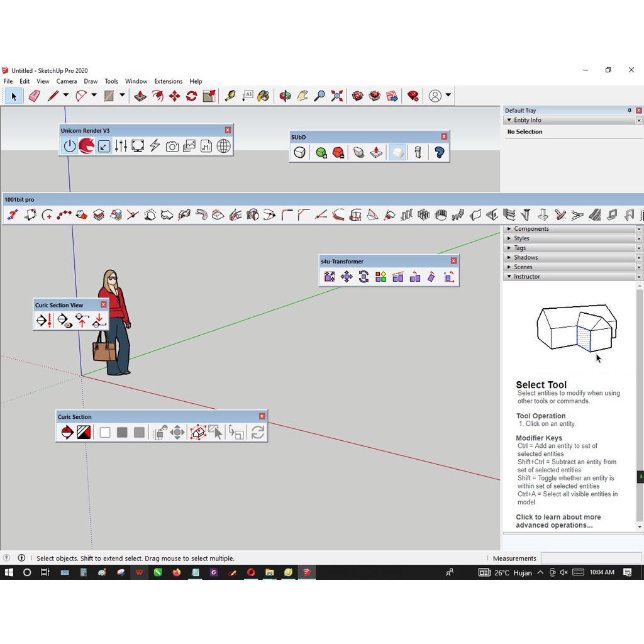Select the Tape Measure tool

(230, 96)
